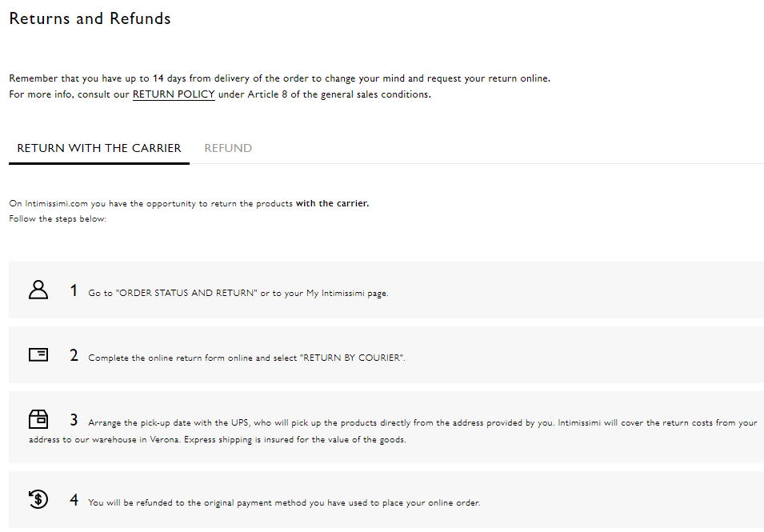Viewport: 764px width, 532px height.
Task: Select the RETURN WITH THE CARRIER tab
Action: pos(99,148)
